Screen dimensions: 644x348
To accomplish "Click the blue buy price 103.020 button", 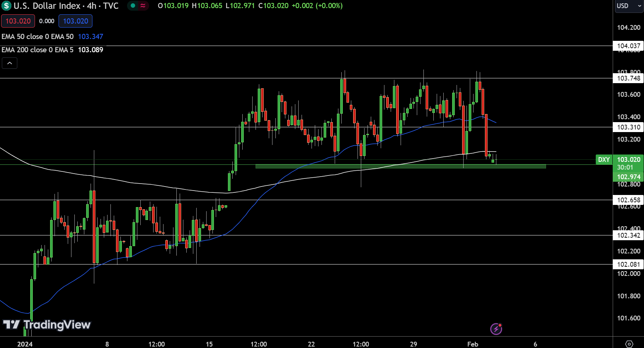I will pyautogui.click(x=75, y=21).
